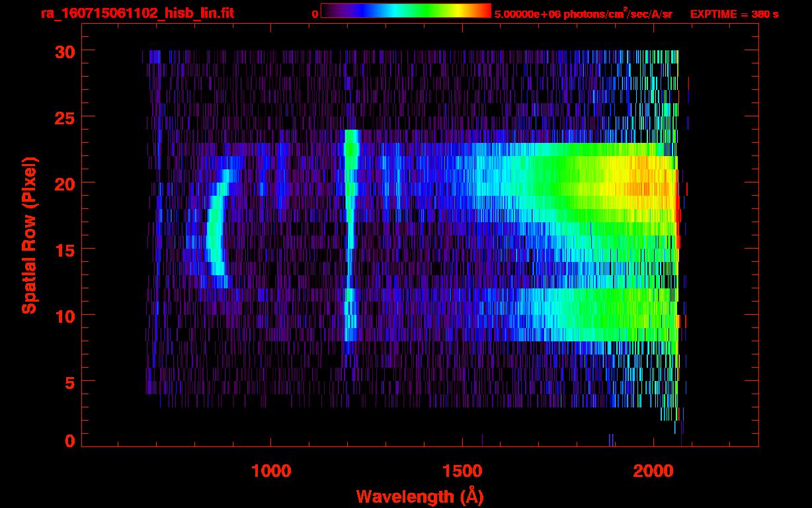The height and width of the screenshot is (508, 812).
Task: Click the color scale bar at top
Action: (406, 11)
